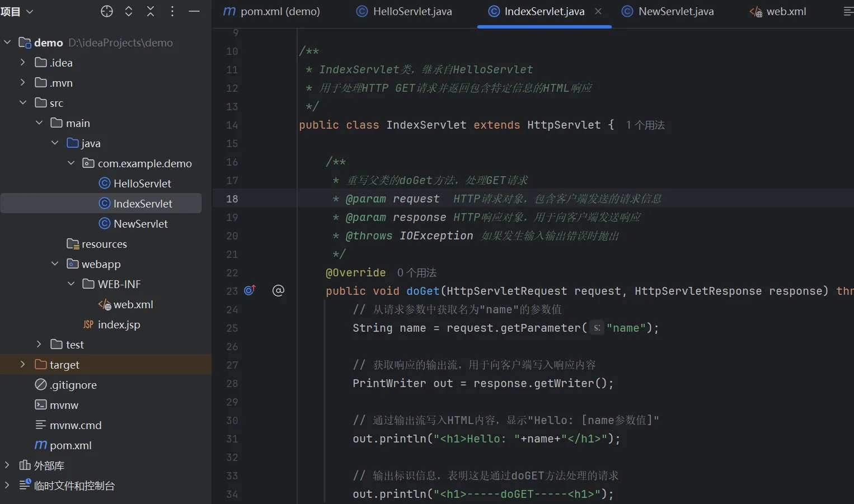Image resolution: width=854 pixels, height=504 pixels.
Task: Open the project view dropdown
Action: (18, 11)
